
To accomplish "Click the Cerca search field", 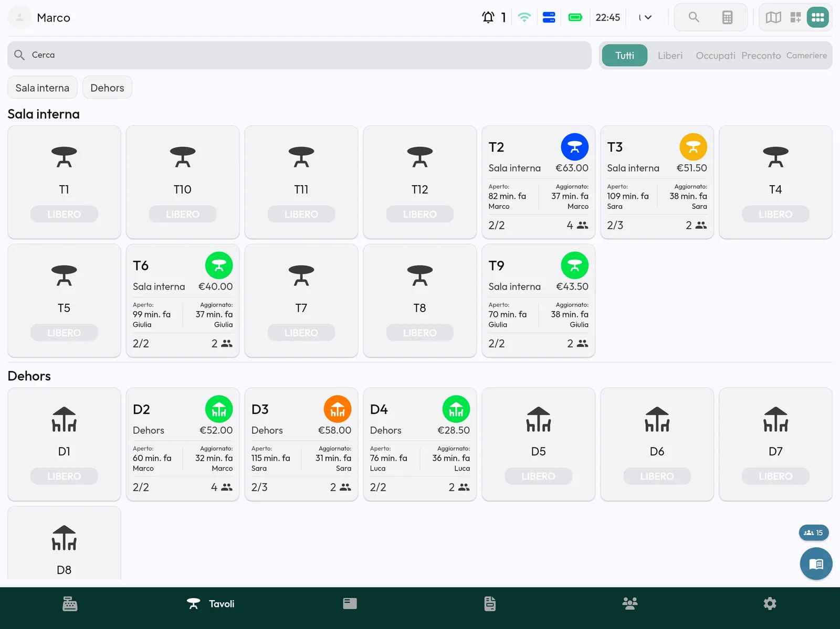I will click(299, 55).
